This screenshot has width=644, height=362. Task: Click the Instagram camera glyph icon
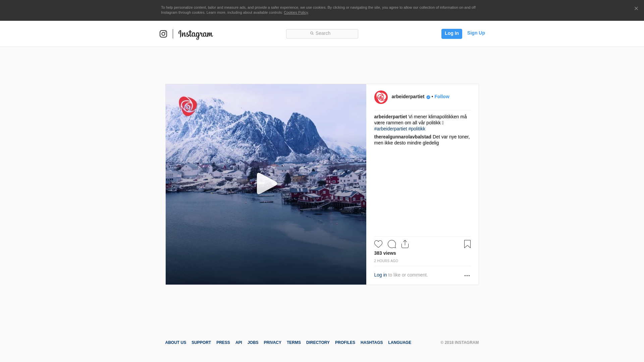(163, 34)
